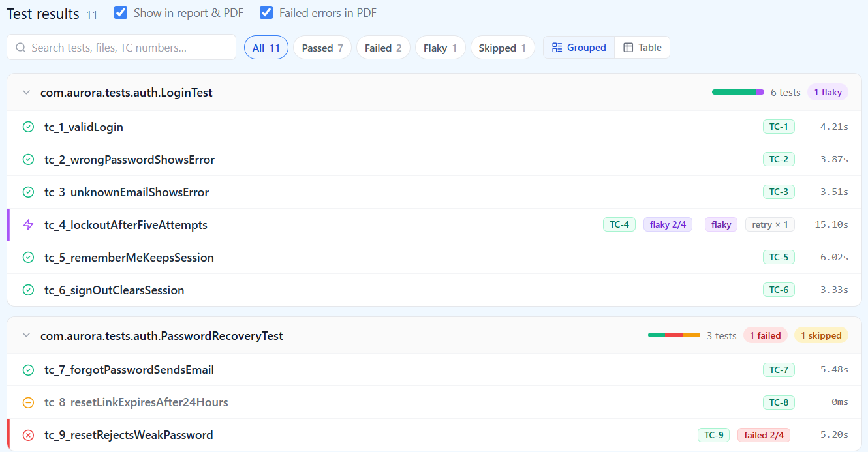Click the 3 tests count label
Image resolution: width=868 pixels, height=452 pixels.
tap(722, 336)
